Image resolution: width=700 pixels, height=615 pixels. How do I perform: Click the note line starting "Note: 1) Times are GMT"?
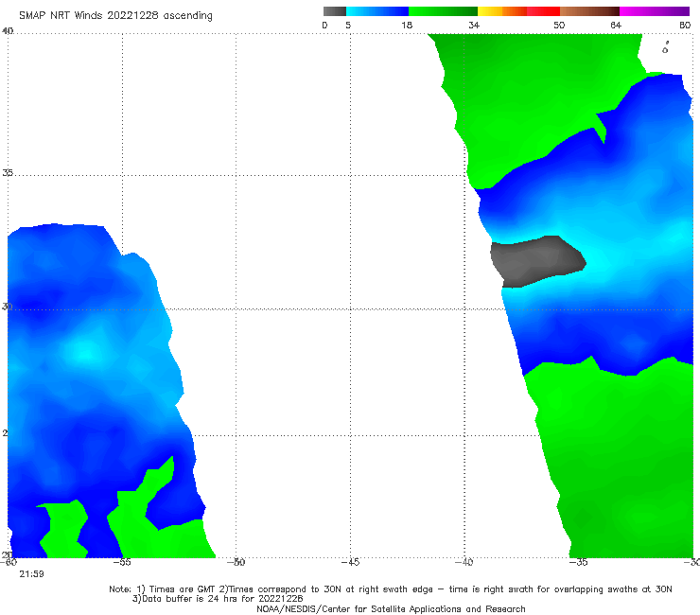point(391,589)
